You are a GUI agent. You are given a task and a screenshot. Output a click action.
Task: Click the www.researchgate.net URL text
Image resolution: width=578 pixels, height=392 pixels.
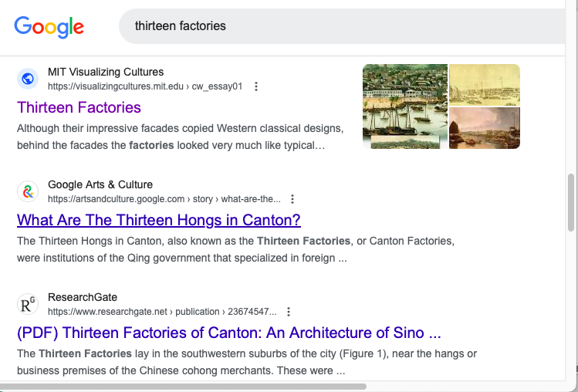click(161, 312)
